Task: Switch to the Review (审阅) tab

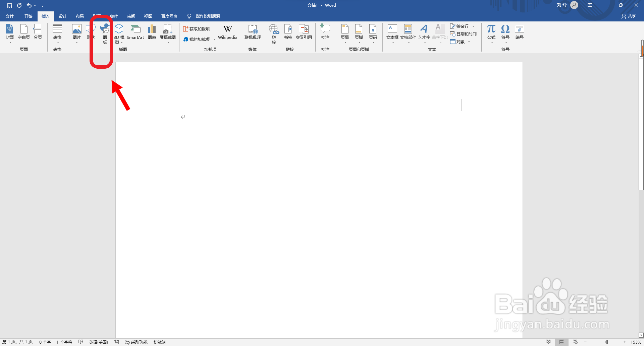Action: [x=131, y=16]
